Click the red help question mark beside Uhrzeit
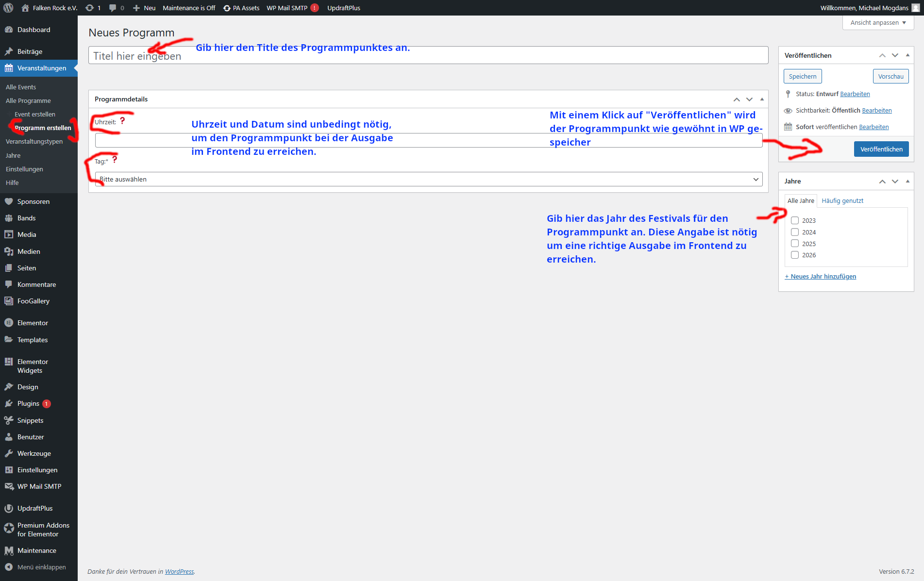924x581 pixels. (122, 121)
